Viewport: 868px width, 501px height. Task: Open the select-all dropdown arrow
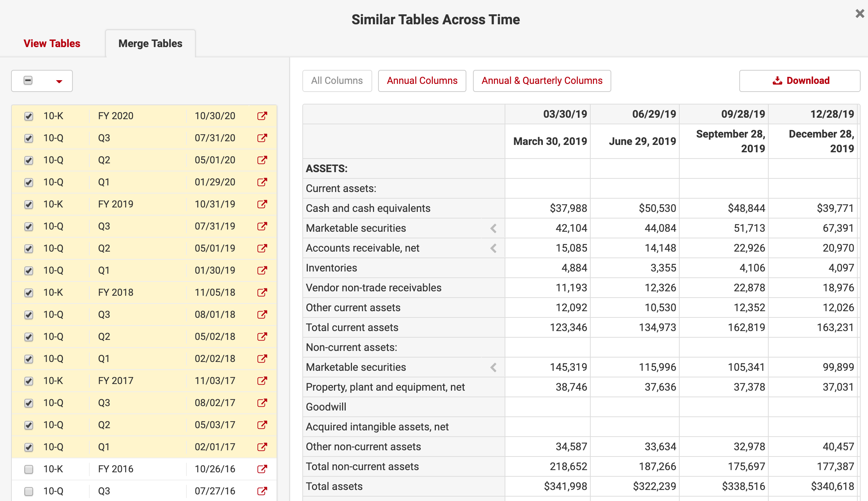coord(59,81)
